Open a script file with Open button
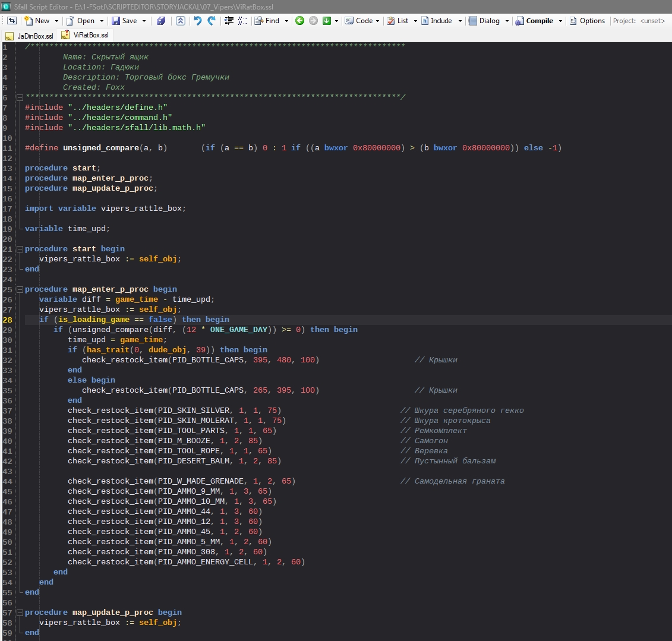Viewport: 672px width, 641px height. 80,21
